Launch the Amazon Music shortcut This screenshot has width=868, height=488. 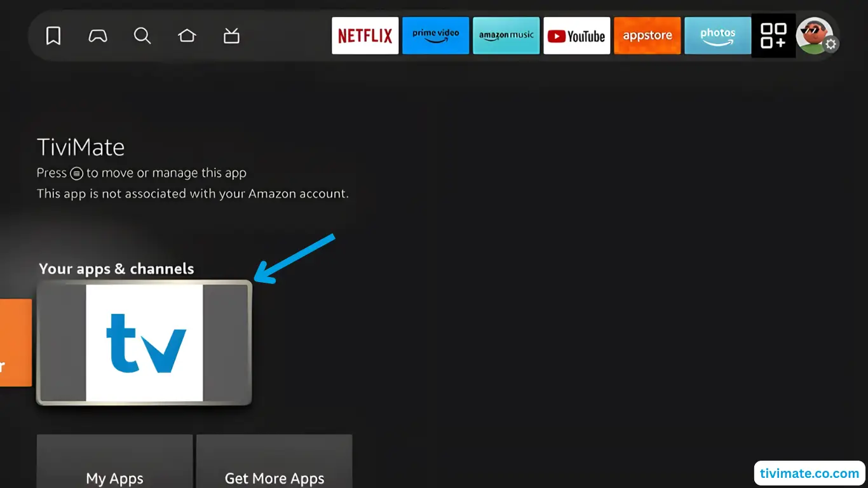[x=506, y=36]
